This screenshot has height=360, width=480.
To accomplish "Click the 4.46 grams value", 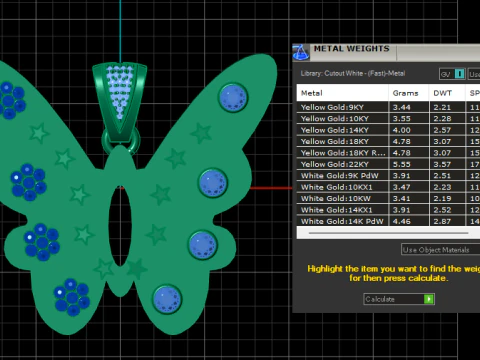I will pos(401,221).
